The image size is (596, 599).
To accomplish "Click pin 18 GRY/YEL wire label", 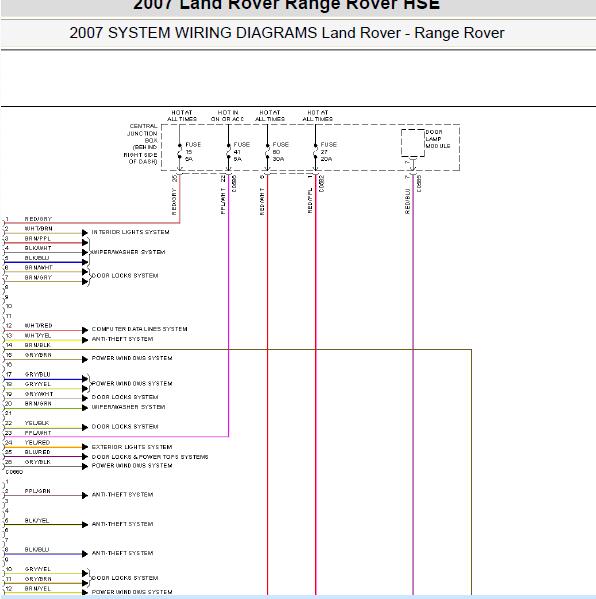I will 37,384.
